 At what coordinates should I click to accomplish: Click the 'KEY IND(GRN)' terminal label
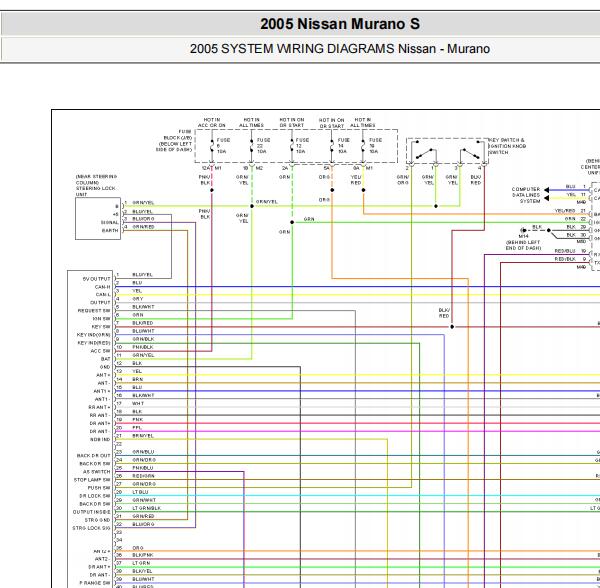(94, 335)
